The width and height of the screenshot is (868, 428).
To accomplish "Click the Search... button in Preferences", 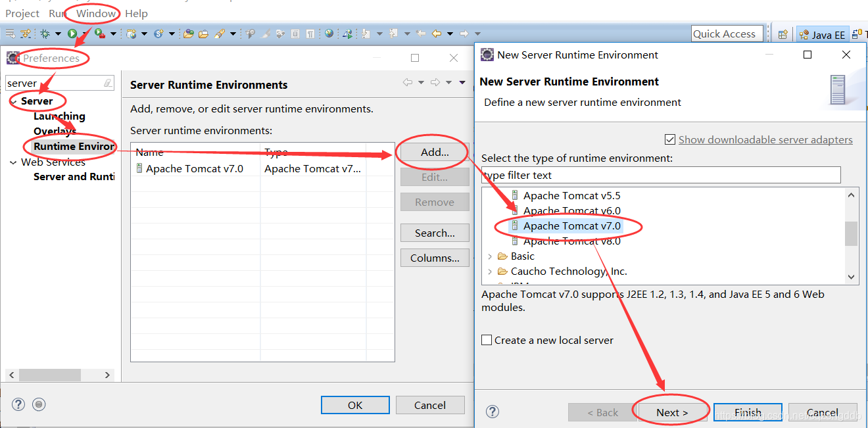I will pos(435,233).
